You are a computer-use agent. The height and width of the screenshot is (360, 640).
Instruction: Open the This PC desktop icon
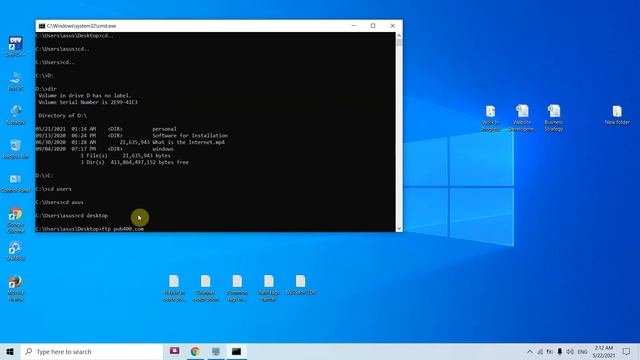pyautogui.click(x=16, y=80)
